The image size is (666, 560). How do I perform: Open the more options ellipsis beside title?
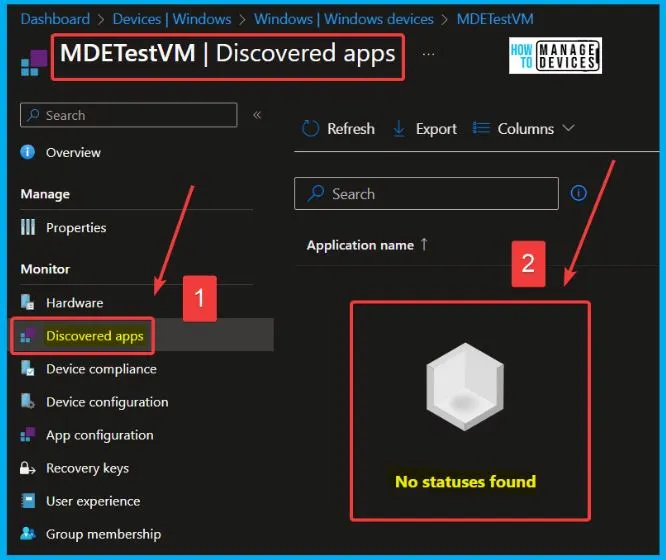(x=428, y=54)
